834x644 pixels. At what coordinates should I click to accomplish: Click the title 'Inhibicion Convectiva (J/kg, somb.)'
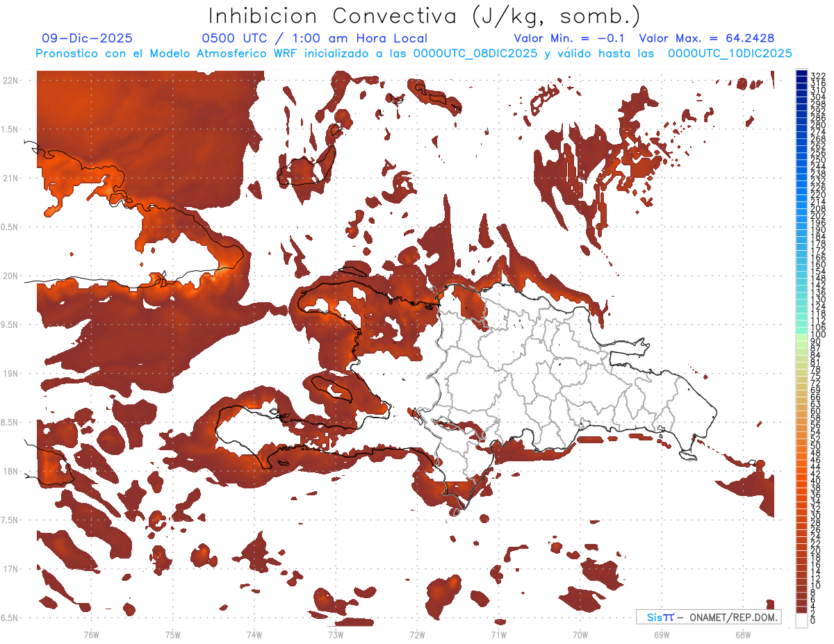425,16
